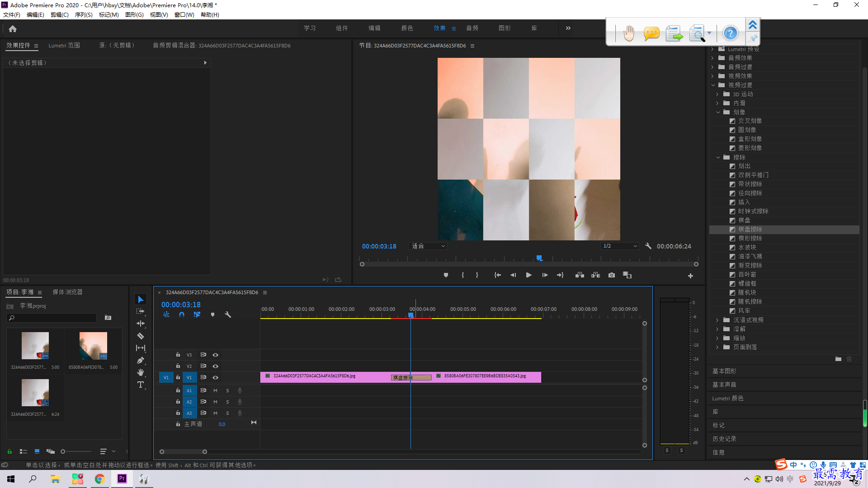Click the Extract button

595,275
